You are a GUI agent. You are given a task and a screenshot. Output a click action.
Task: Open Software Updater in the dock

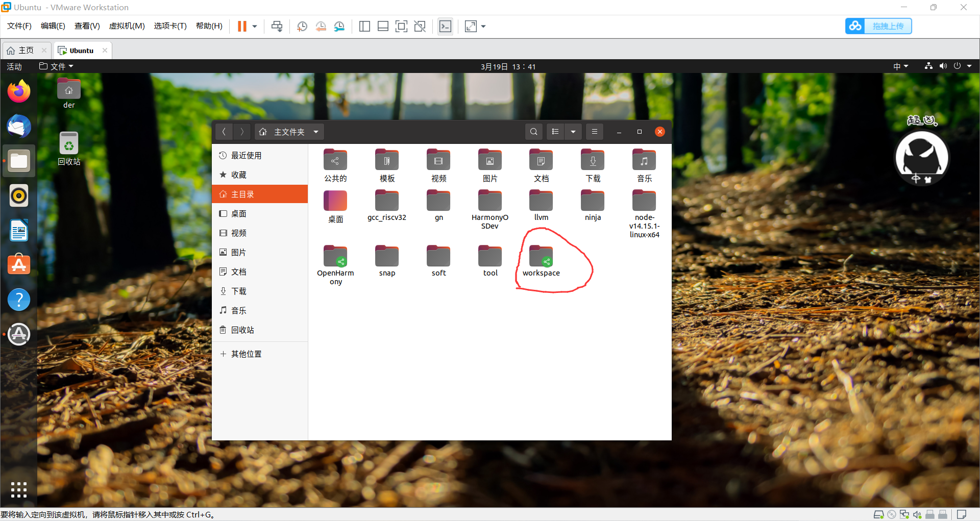(19, 334)
